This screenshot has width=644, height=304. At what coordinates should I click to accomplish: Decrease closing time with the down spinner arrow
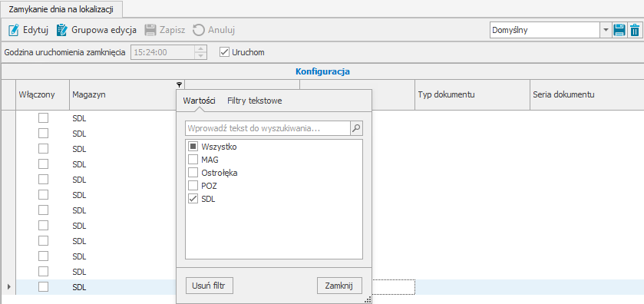click(x=200, y=56)
